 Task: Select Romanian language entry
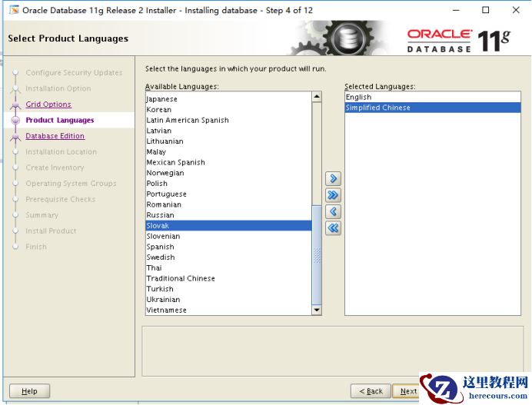point(228,204)
